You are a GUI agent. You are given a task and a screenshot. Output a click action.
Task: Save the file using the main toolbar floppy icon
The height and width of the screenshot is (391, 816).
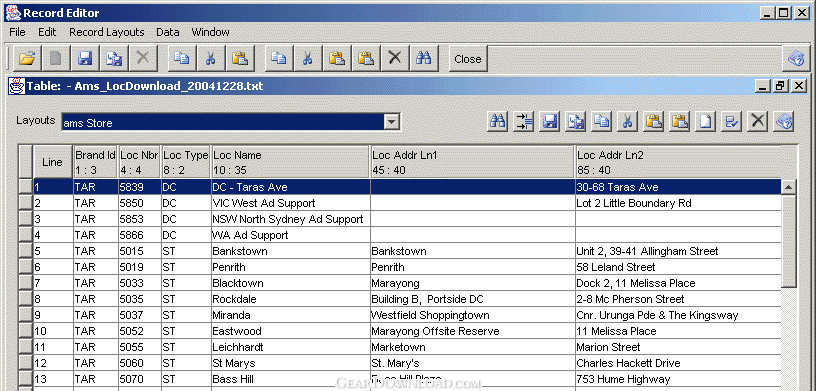[x=85, y=58]
